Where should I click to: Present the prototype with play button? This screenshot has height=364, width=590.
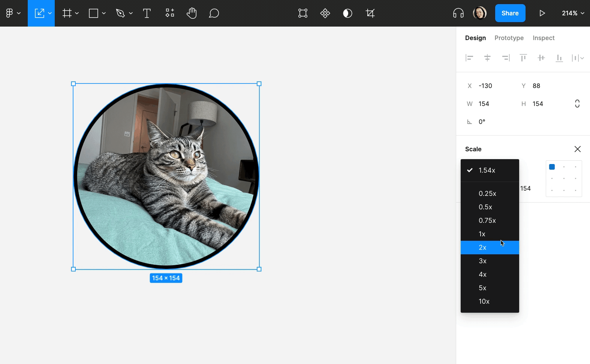click(x=542, y=13)
